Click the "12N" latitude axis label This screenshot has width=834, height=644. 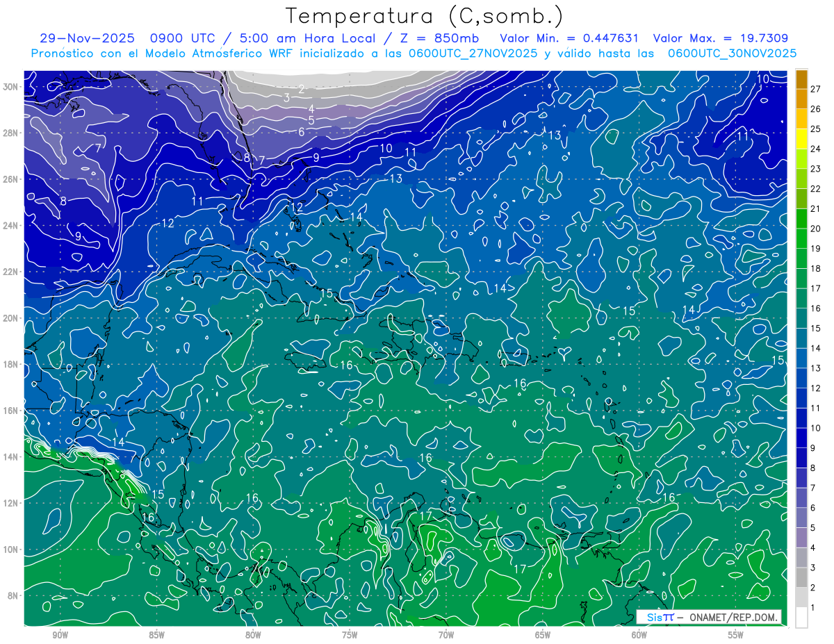[x=12, y=503]
